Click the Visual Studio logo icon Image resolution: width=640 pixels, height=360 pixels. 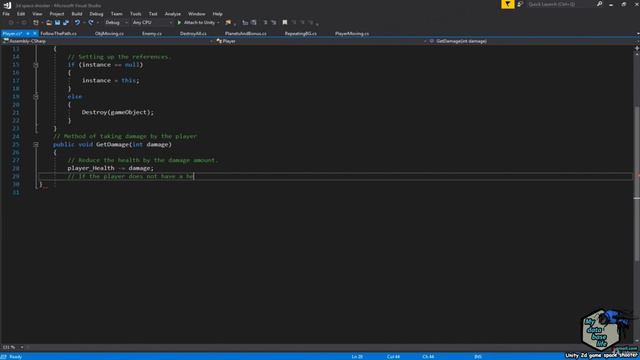pyautogui.click(x=7, y=5)
